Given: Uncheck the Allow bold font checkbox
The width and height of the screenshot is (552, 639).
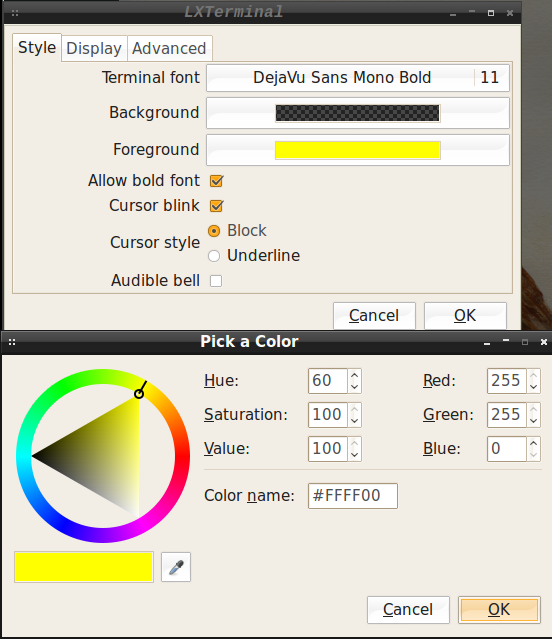Looking at the screenshot, I should pyautogui.click(x=216, y=181).
